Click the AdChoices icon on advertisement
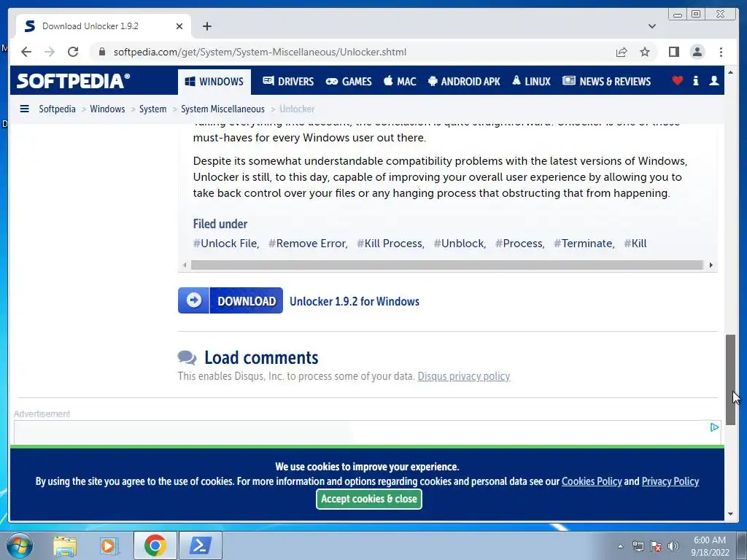747x560 pixels. click(x=714, y=427)
